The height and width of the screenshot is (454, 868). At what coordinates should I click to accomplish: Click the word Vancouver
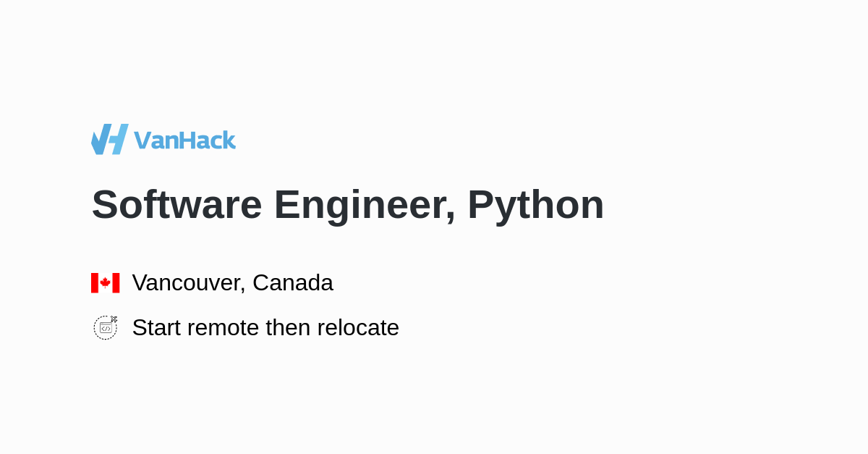point(188,282)
